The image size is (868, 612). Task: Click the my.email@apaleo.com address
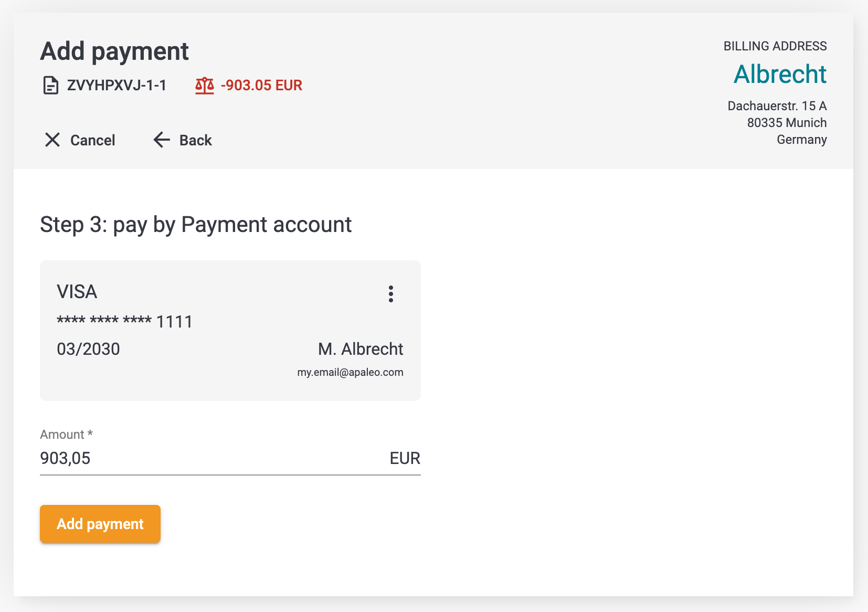coord(350,372)
